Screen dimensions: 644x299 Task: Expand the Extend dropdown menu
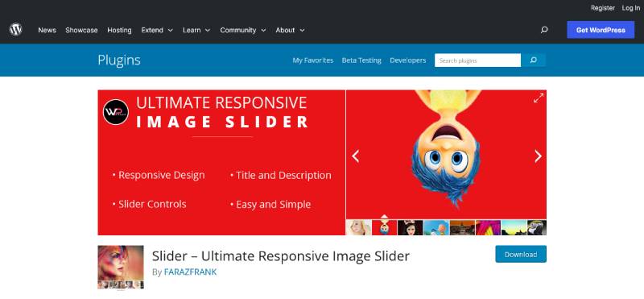tap(157, 30)
